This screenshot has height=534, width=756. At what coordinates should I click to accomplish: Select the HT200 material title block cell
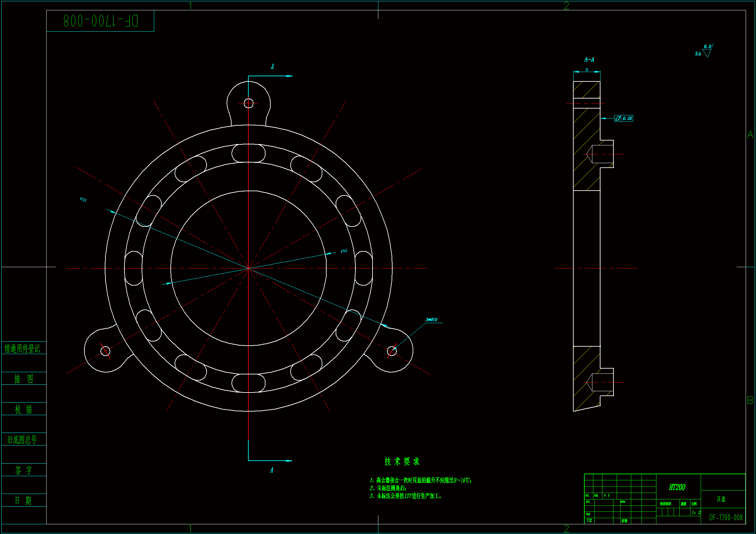coord(677,487)
